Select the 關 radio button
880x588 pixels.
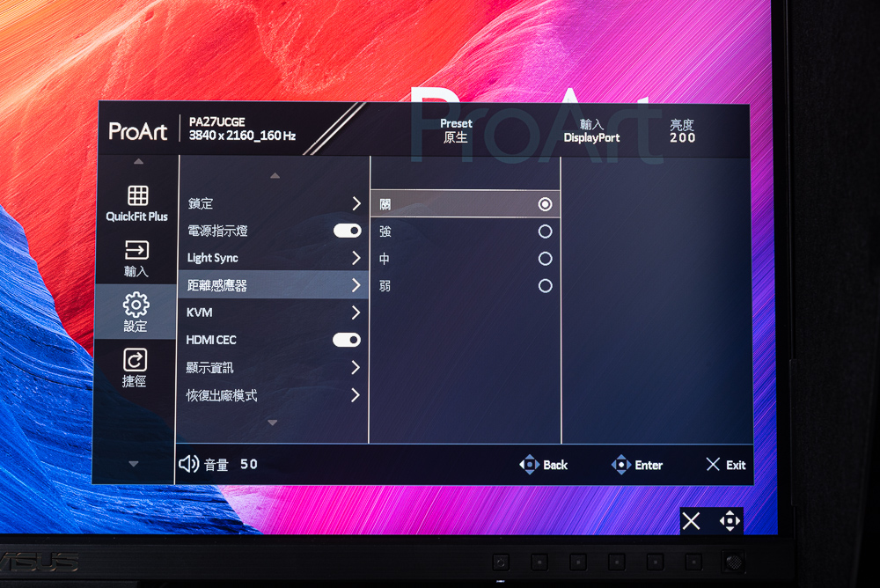[x=545, y=204]
